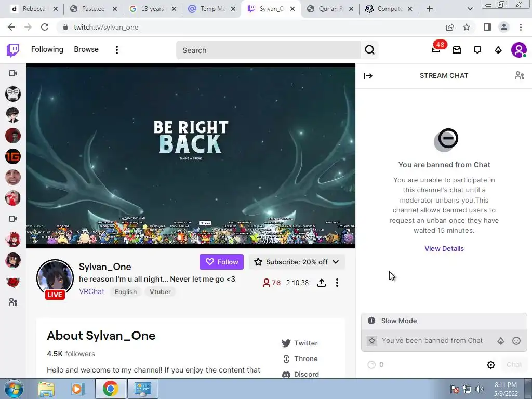Open the Get Bits diamond icon in top bar
The width and height of the screenshot is (532, 399).
click(498, 50)
